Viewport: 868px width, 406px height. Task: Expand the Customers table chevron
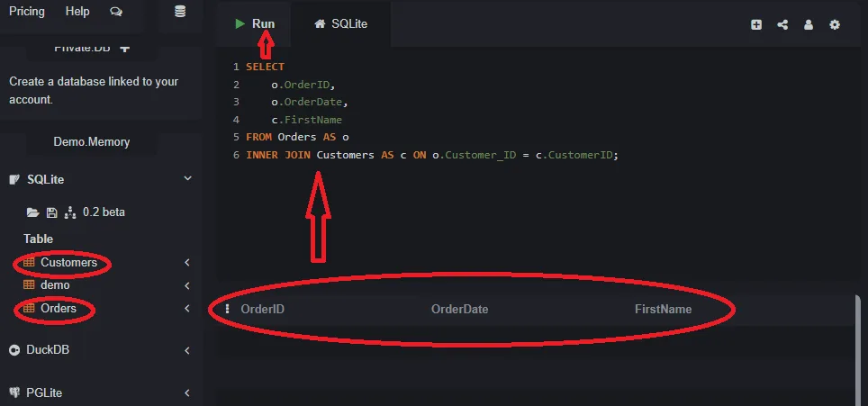[187, 263]
